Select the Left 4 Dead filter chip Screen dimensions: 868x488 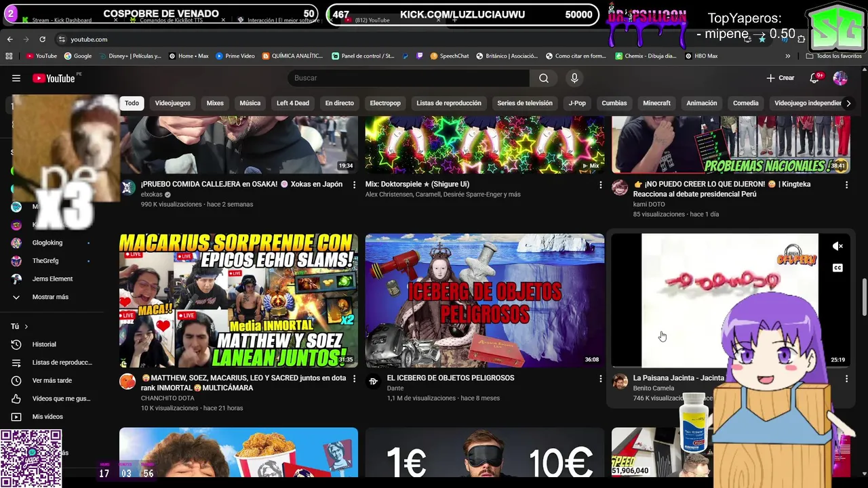tap(293, 103)
